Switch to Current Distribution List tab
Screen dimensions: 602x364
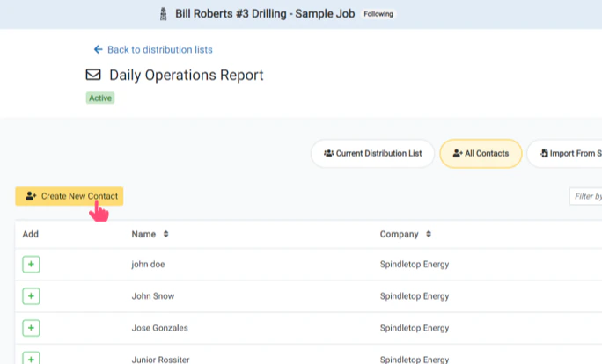pyautogui.click(x=372, y=153)
